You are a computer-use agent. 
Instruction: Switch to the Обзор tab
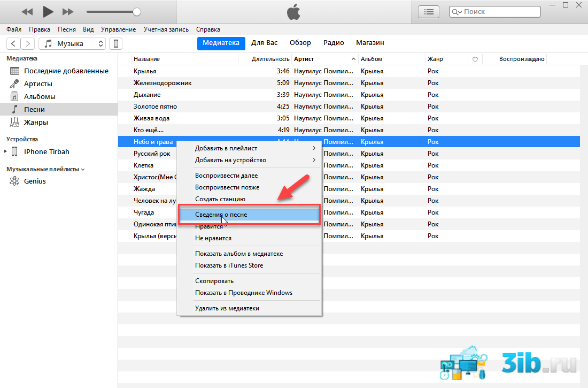pos(300,43)
